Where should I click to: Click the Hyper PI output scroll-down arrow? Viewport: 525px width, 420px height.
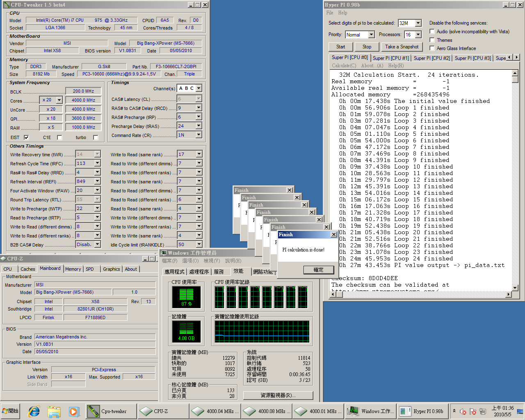pyautogui.click(x=515, y=288)
